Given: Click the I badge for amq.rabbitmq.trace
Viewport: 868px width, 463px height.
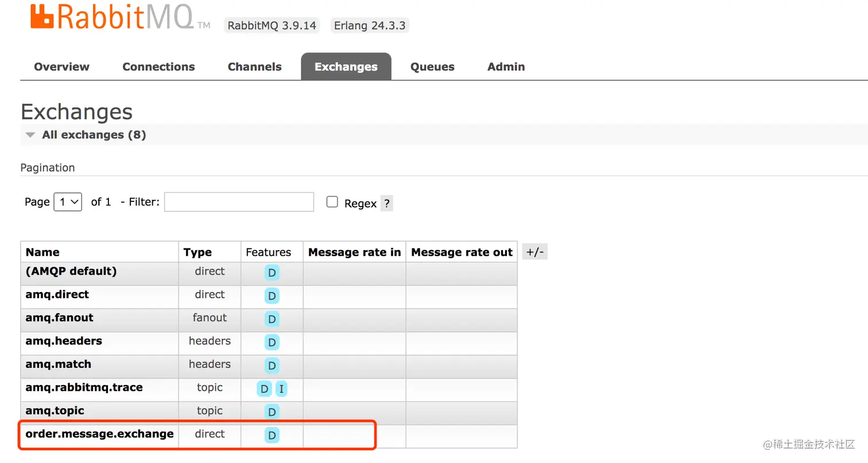Looking at the screenshot, I should tap(281, 389).
